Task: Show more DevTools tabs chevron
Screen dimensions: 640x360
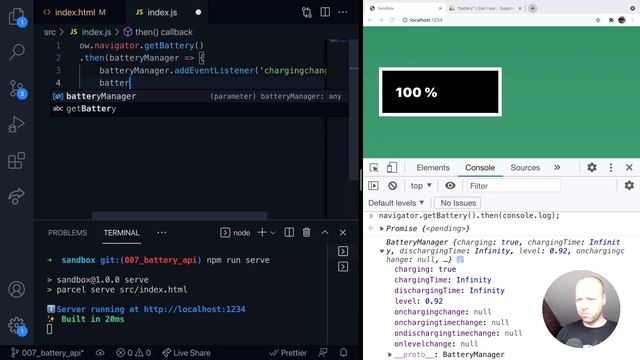Action: click(557, 167)
